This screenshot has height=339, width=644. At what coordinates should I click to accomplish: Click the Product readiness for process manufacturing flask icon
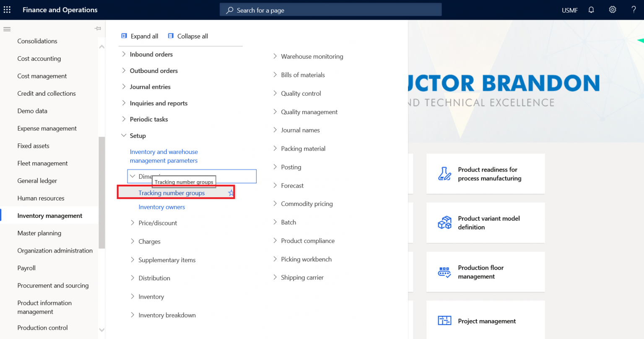pyautogui.click(x=444, y=173)
